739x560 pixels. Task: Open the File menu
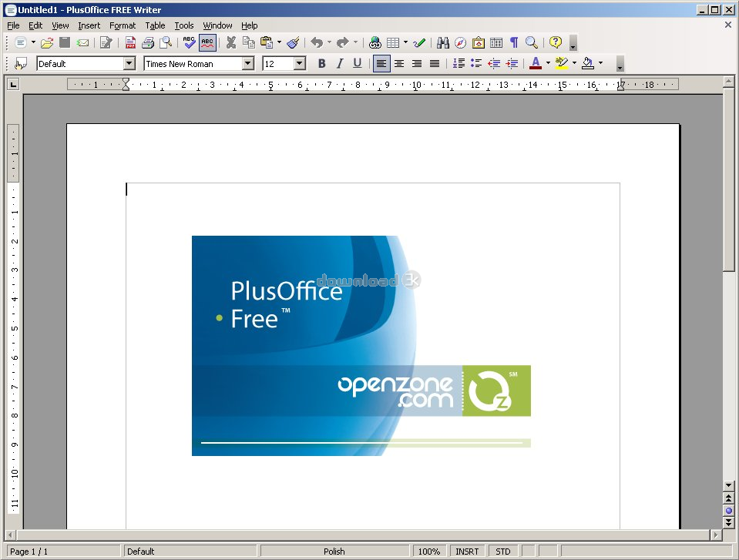point(13,25)
